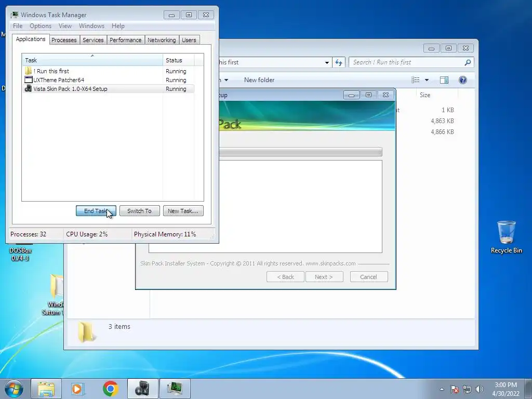Click the setup progress bar

(300, 152)
